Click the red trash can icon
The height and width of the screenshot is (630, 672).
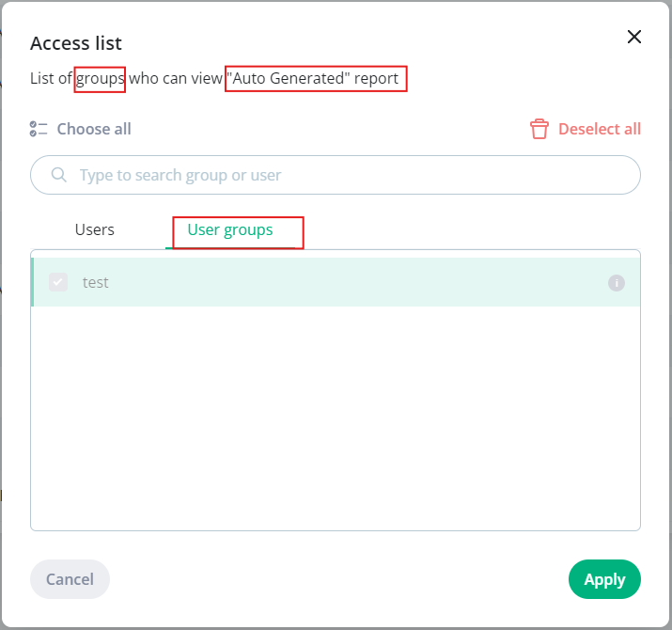(x=539, y=129)
